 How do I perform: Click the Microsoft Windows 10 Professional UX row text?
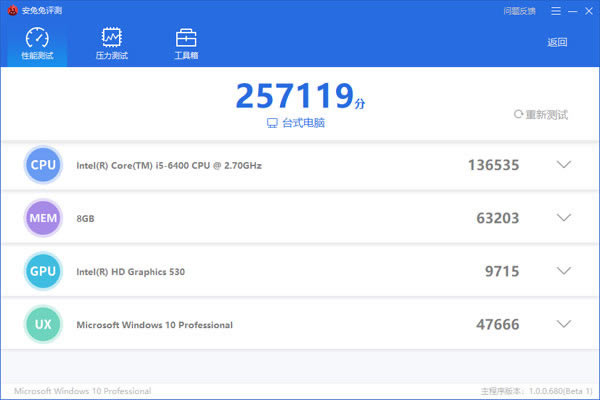[x=155, y=325]
